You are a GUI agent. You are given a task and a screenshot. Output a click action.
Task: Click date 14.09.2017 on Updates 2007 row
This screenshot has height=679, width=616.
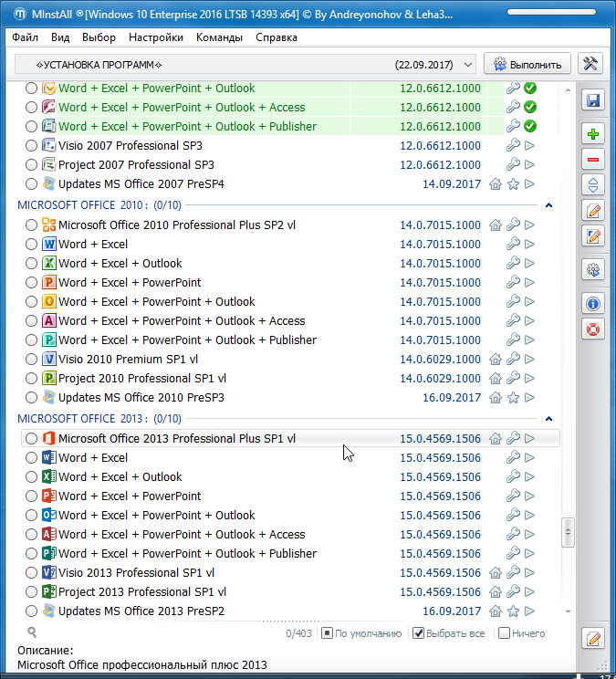(452, 184)
